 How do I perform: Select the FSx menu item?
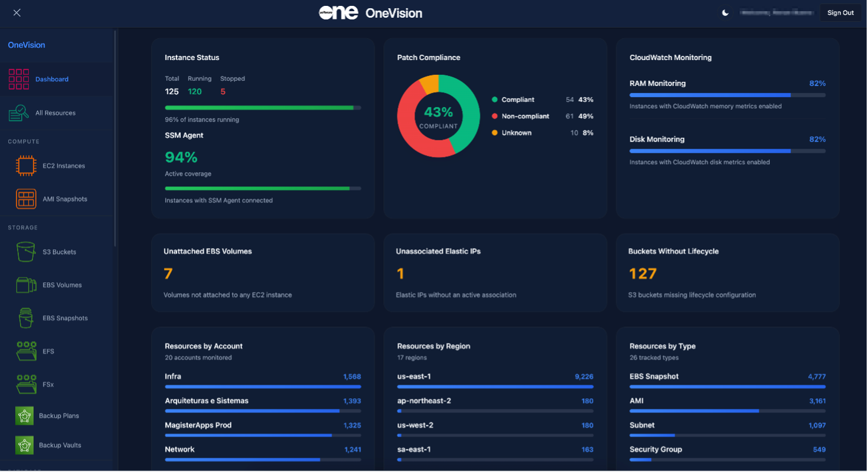[48, 384]
